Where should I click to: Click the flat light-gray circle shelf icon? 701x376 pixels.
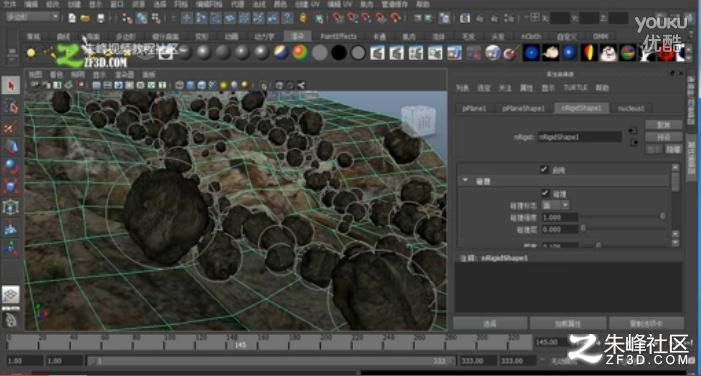(319, 53)
